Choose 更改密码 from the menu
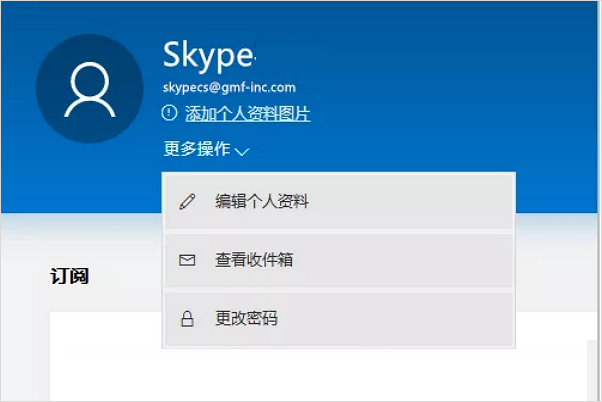Image resolution: width=602 pixels, height=402 pixels. (x=339, y=319)
